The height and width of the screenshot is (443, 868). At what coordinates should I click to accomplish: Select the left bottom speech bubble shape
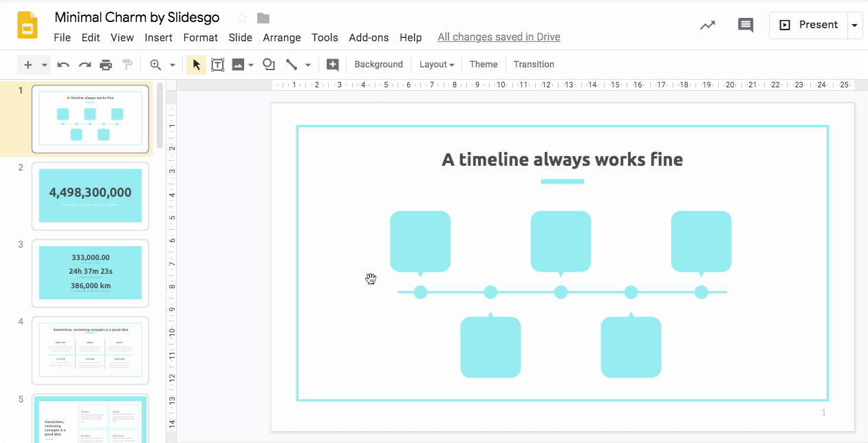[490, 347]
